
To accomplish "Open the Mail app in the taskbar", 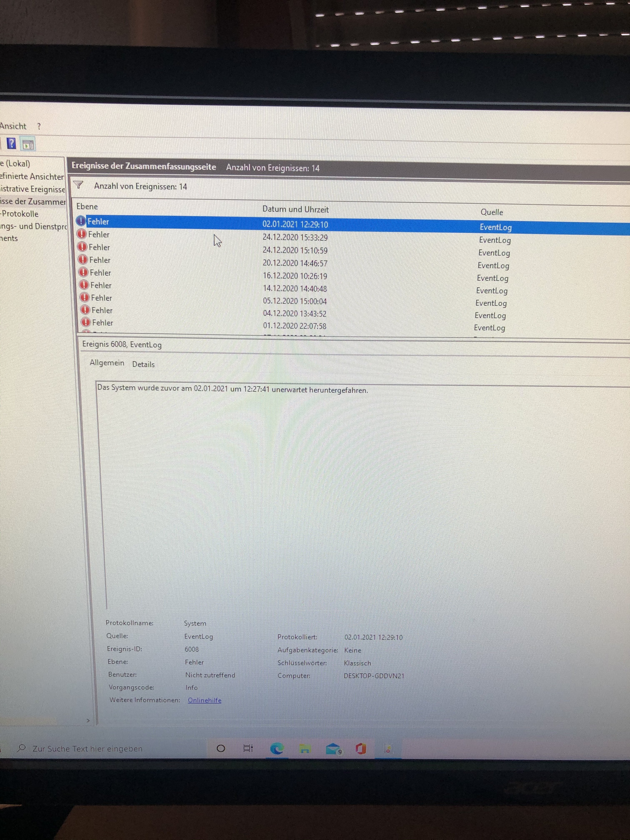I will pos(333,749).
